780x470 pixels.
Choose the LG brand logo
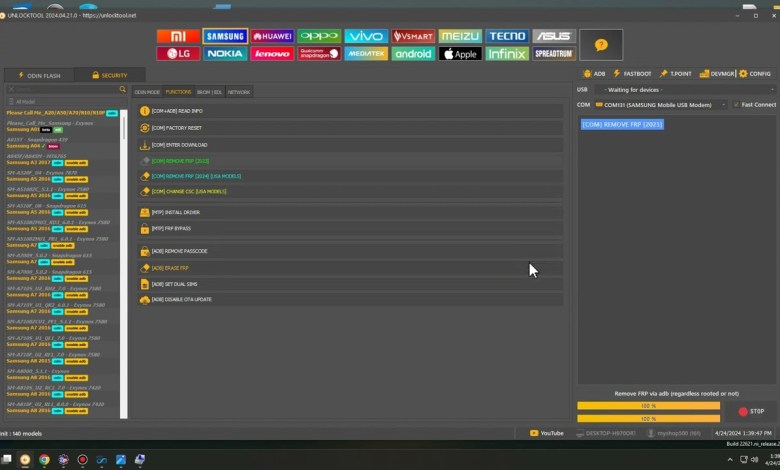(178, 53)
